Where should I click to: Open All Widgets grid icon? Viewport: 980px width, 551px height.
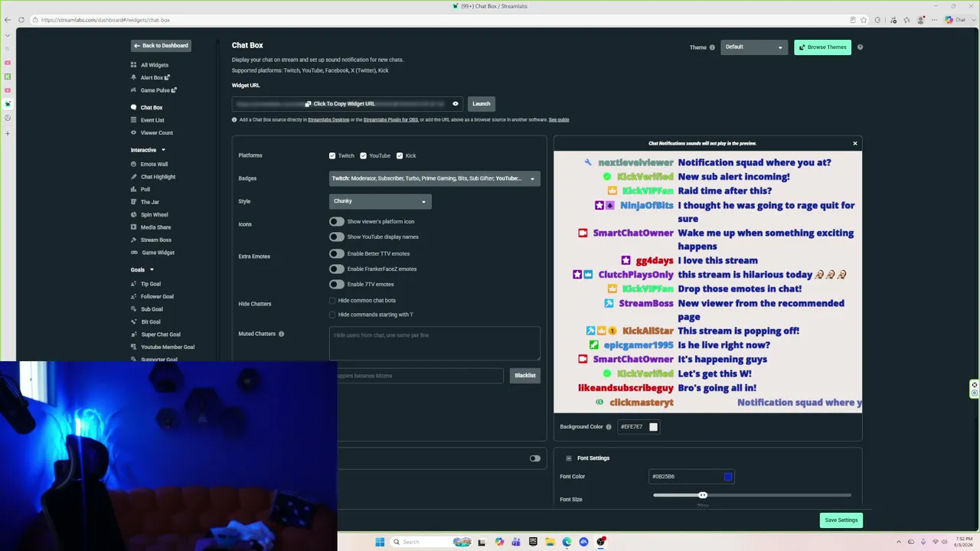point(133,65)
